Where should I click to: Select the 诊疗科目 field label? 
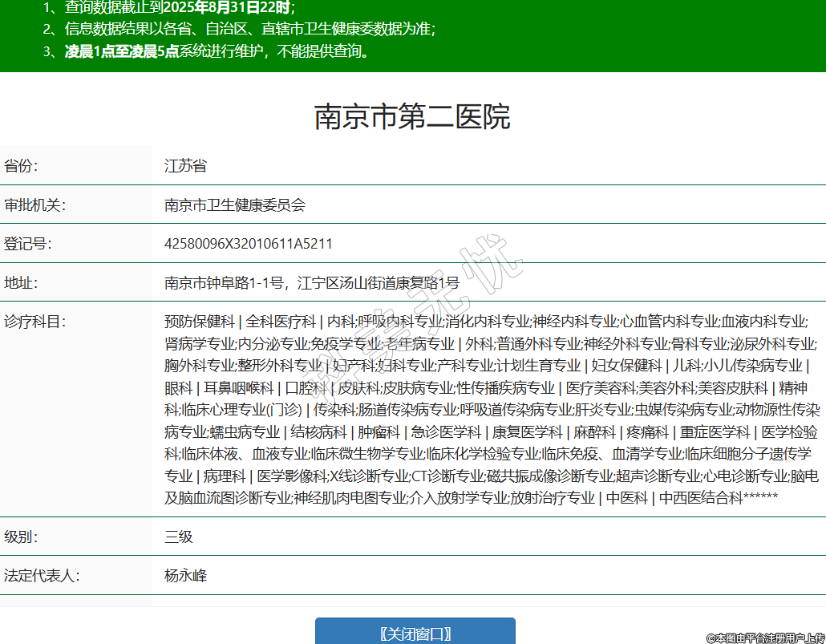(x=34, y=321)
